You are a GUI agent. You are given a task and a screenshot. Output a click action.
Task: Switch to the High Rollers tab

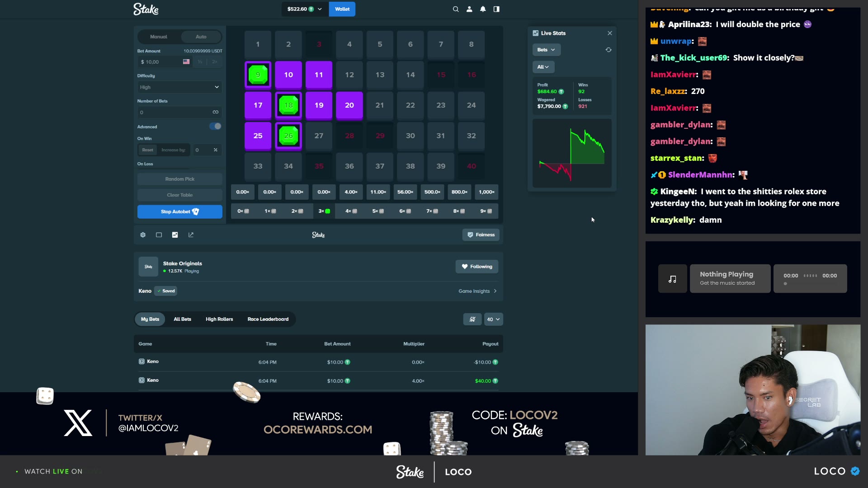tap(219, 319)
